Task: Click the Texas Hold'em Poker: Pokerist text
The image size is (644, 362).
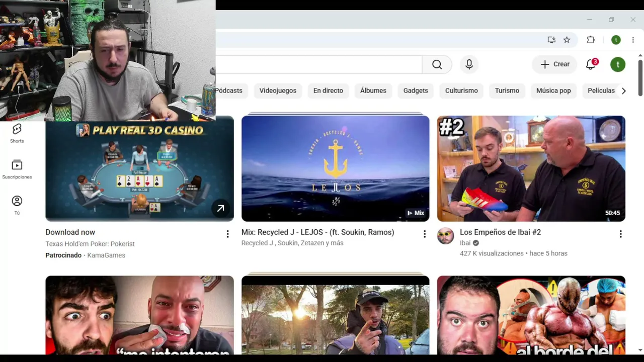Action: 90,244
